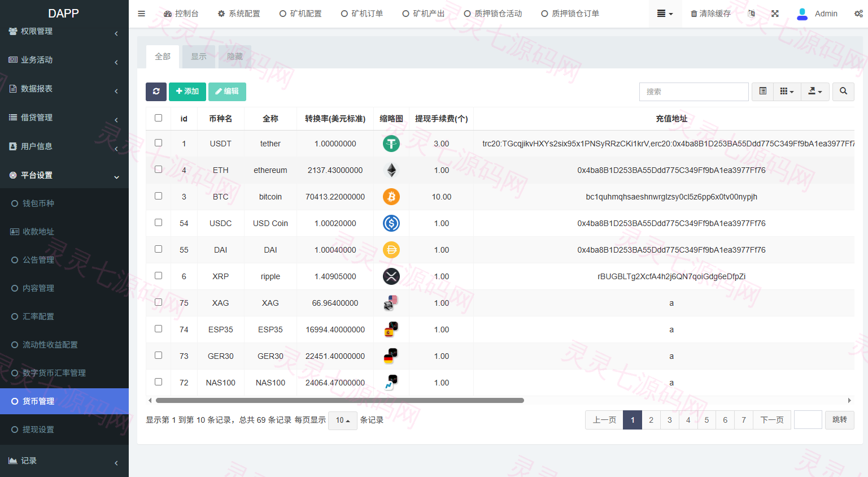Click the 跳转 jump button

pos(840,420)
